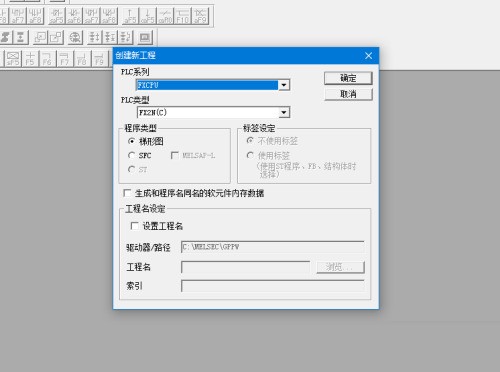Select the aF9 delete line tool
The height and width of the screenshot is (372, 500).
(200, 16)
